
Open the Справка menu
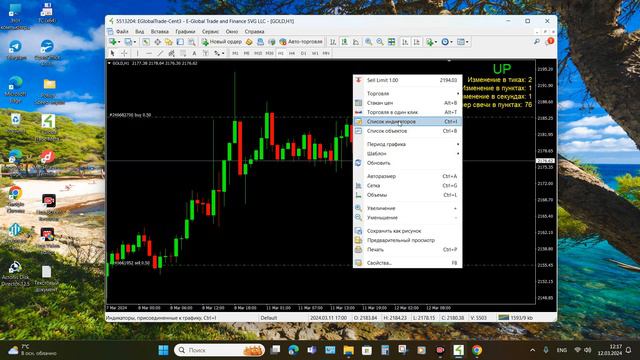point(254,31)
